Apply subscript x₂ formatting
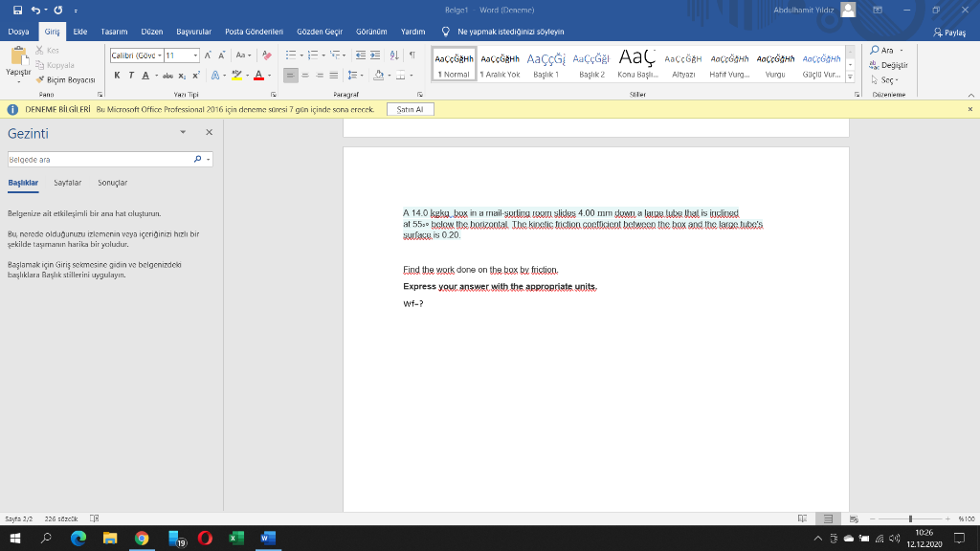This screenshot has height=551, width=980. tap(182, 76)
